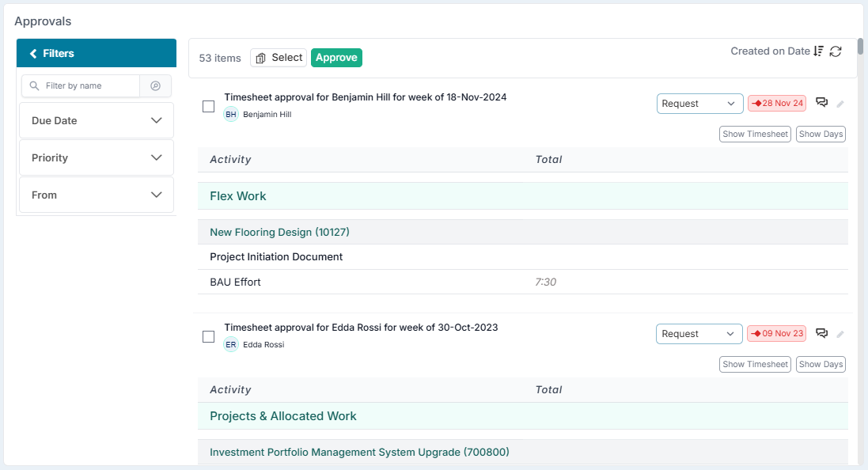Check the Benjamin Hill timesheet approval checkbox

coord(209,106)
